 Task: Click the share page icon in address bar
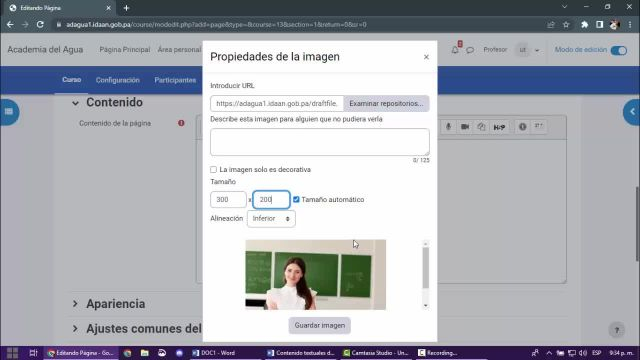coord(551,24)
